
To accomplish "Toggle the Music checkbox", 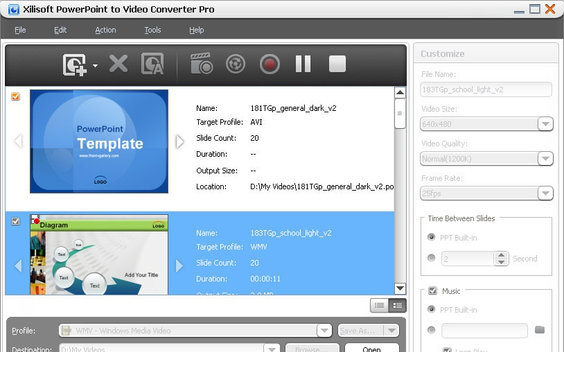I will tap(433, 290).
